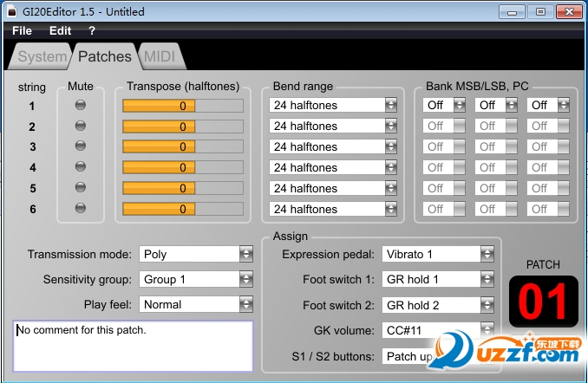Mute string 2
Screen dimensions: 588x383
(81, 126)
